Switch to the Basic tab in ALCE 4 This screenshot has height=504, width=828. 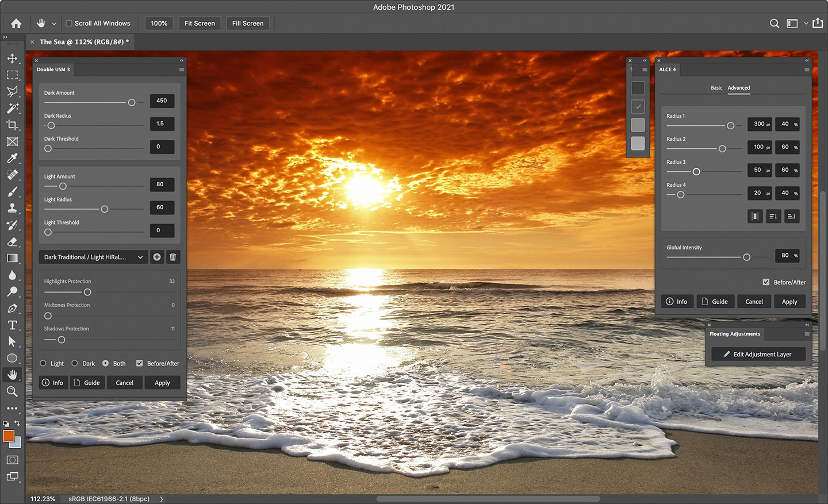[716, 88]
